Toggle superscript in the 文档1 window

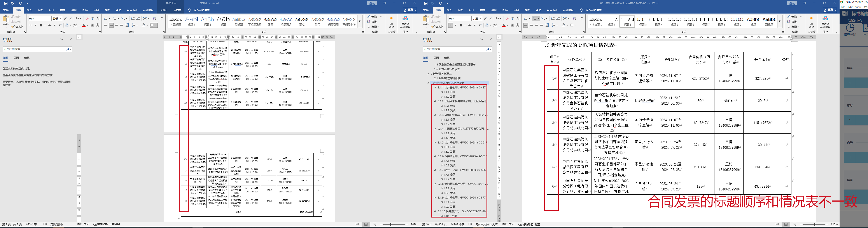point(60,25)
